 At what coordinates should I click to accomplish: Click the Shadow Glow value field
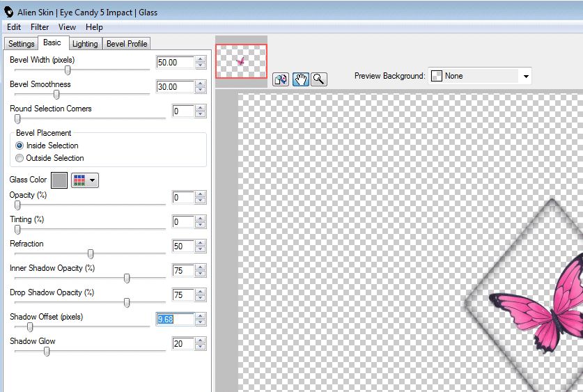183,344
